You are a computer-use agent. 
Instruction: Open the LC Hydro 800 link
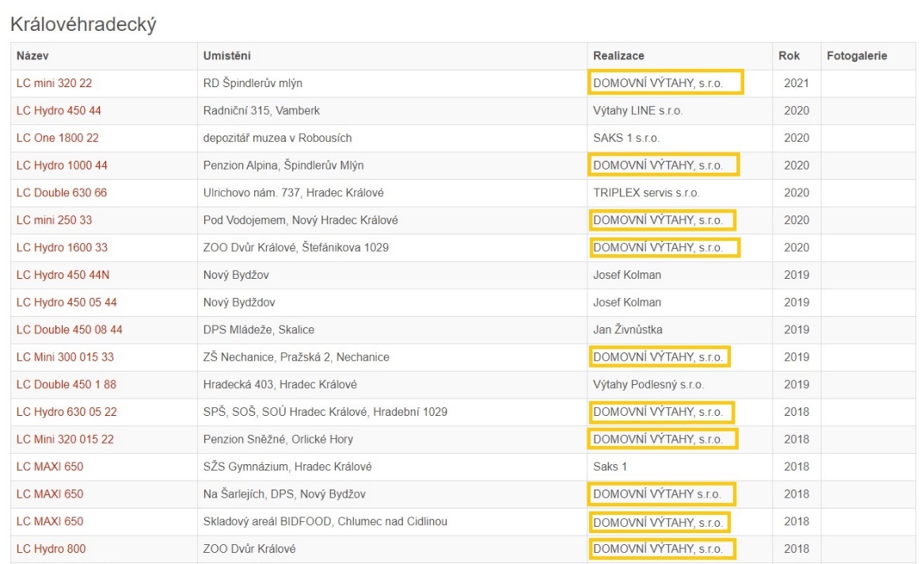point(51,549)
